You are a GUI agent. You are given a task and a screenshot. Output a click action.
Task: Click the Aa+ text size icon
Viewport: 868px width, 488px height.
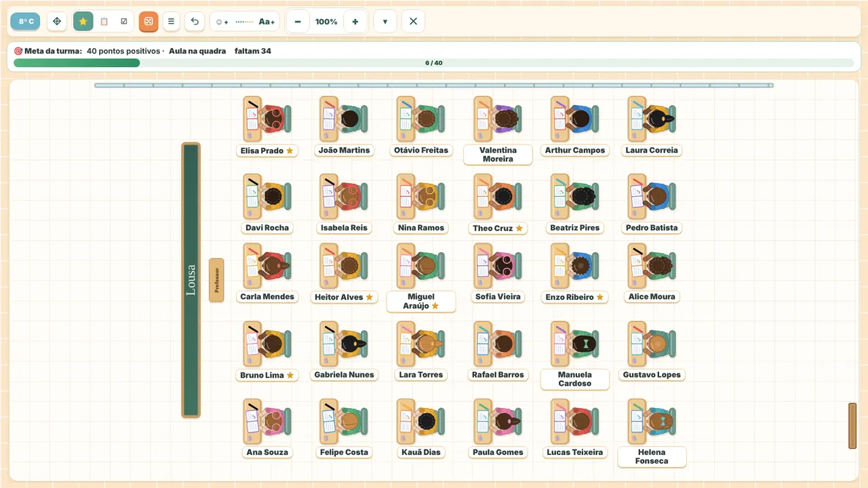[x=267, y=22]
